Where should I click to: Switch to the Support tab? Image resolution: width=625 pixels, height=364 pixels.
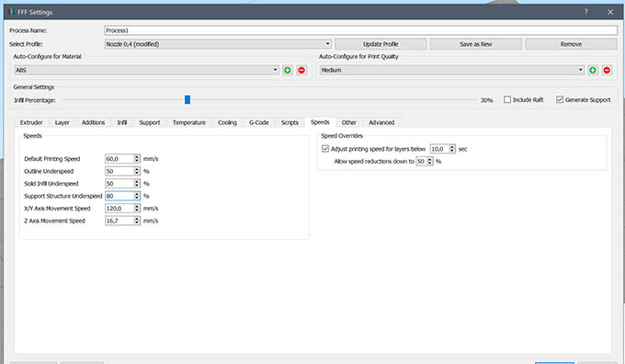tap(150, 122)
